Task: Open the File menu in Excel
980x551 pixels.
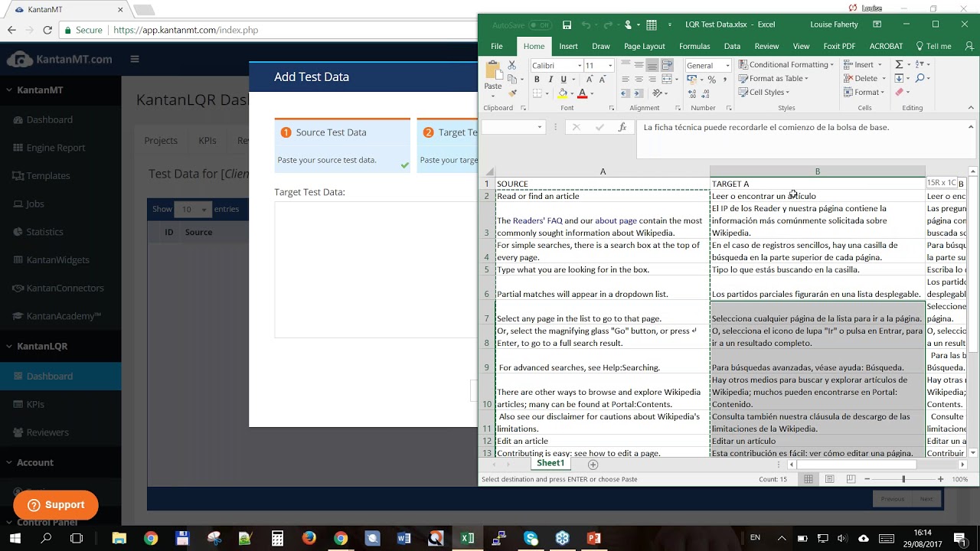Action: click(497, 47)
